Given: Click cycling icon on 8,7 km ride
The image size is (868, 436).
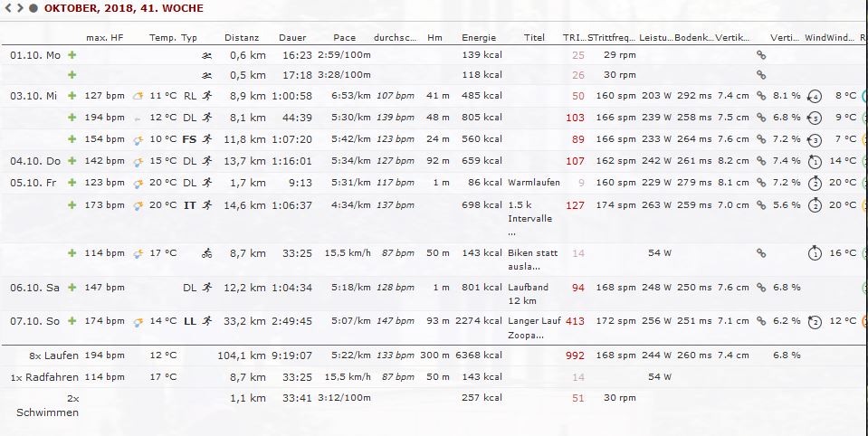Looking at the screenshot, I should tap(207, 253).
